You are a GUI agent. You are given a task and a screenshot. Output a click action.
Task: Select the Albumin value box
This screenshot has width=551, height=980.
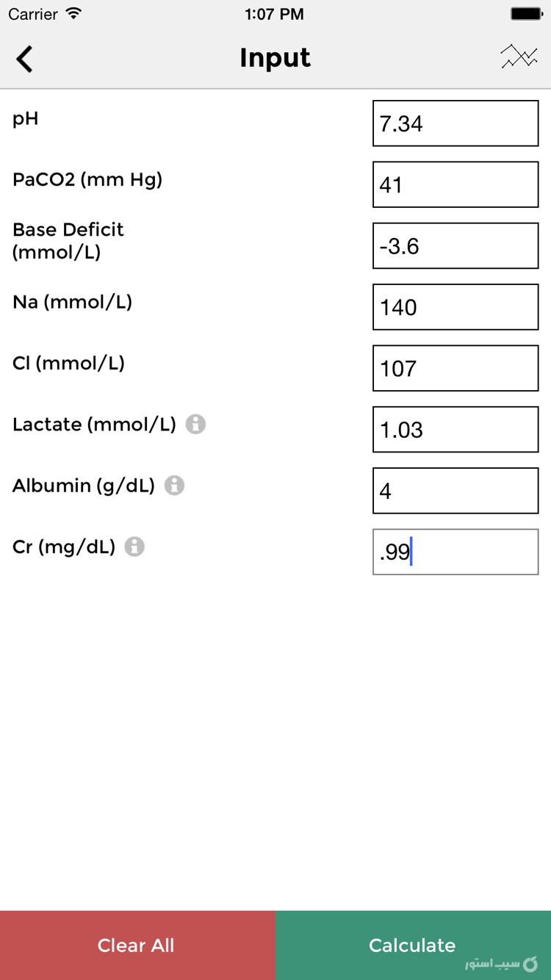(455, 490)
